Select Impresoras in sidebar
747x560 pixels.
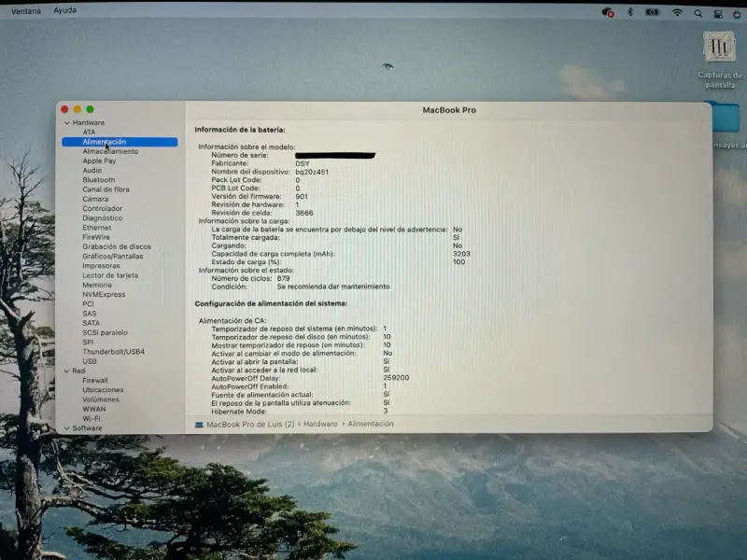point(101,266)
